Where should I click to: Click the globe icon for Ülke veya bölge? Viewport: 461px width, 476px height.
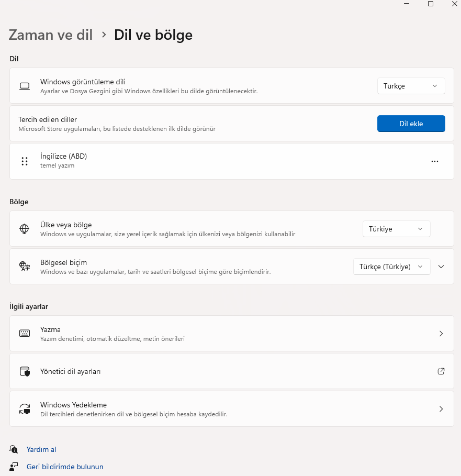tap(25, 229)
